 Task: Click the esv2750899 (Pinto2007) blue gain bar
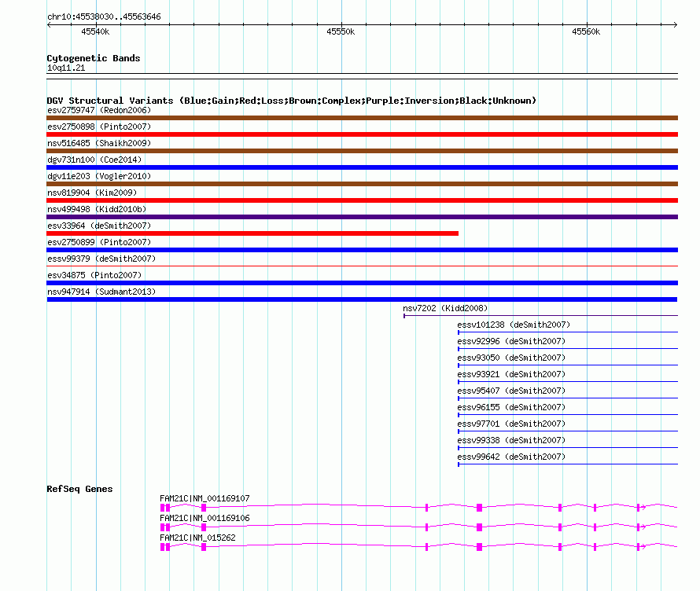tap(362, 250)
